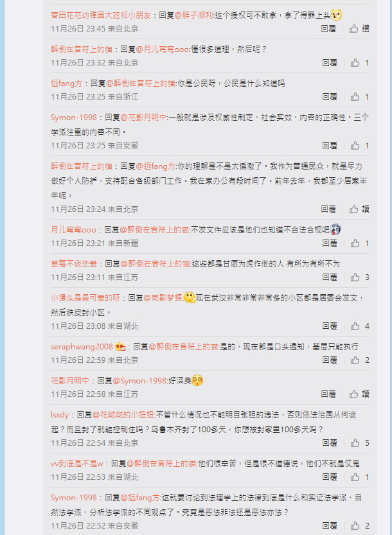Open the @胖子顺利 mention link
Viewport: 392px width, 535px height.
(x=193, y=15)
